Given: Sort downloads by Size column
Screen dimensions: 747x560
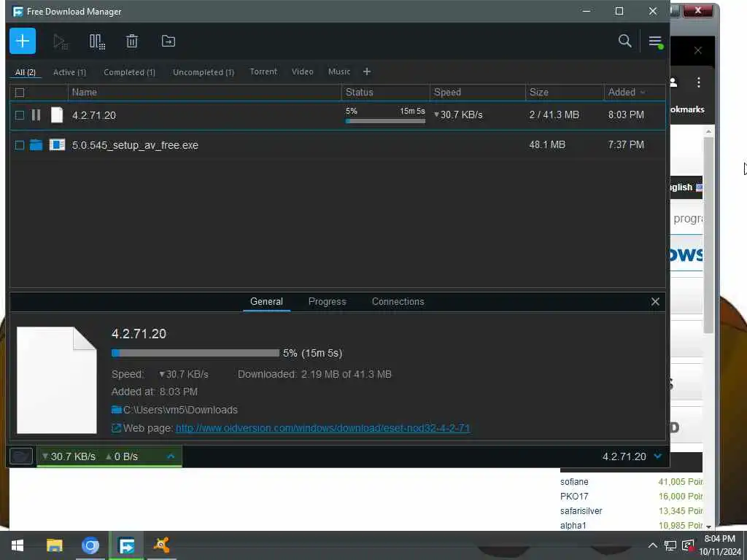Looking at the screenshot, I should (539, 93).
